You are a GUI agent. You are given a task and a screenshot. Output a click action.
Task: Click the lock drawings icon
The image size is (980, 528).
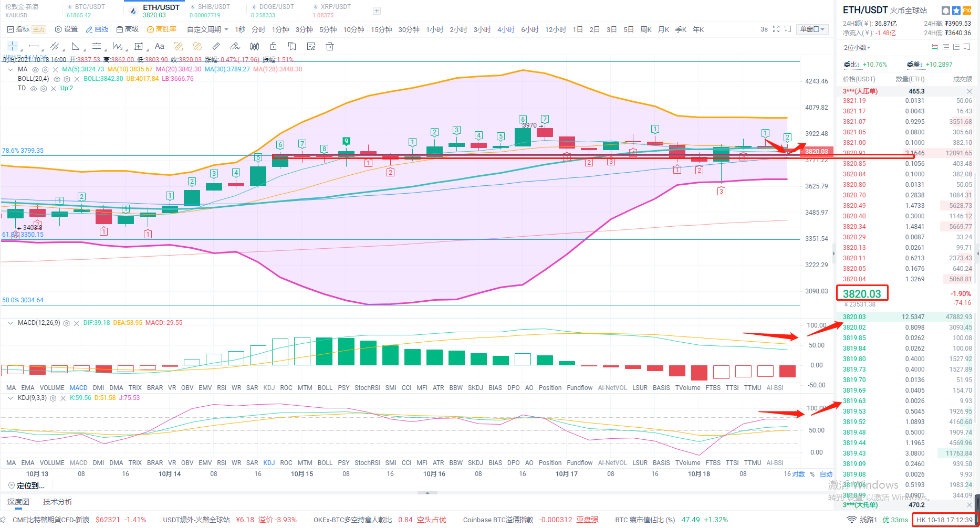pyautogui.click(x=273, y=46)
